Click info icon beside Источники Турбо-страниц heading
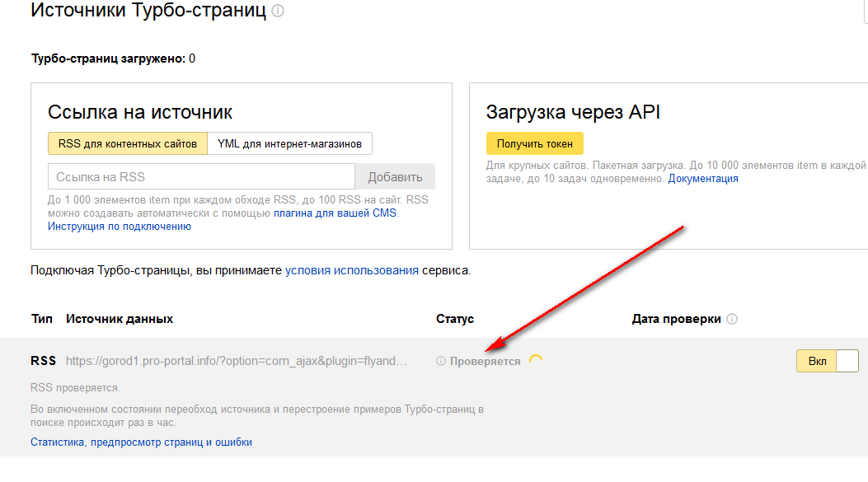The height and width of the screenshot is (482, 868). coord(278,12)
